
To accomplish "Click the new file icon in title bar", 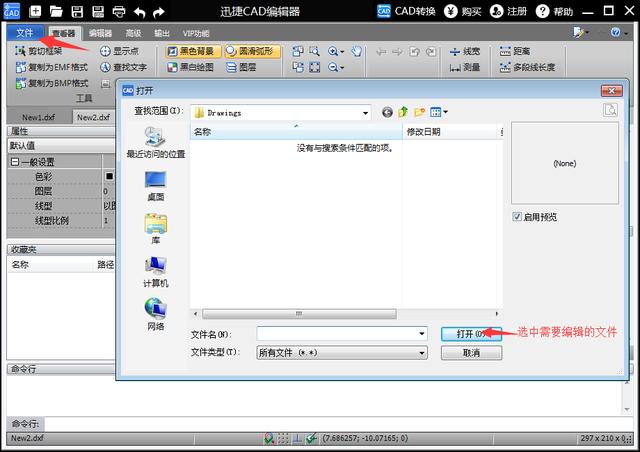I will 35,11.
